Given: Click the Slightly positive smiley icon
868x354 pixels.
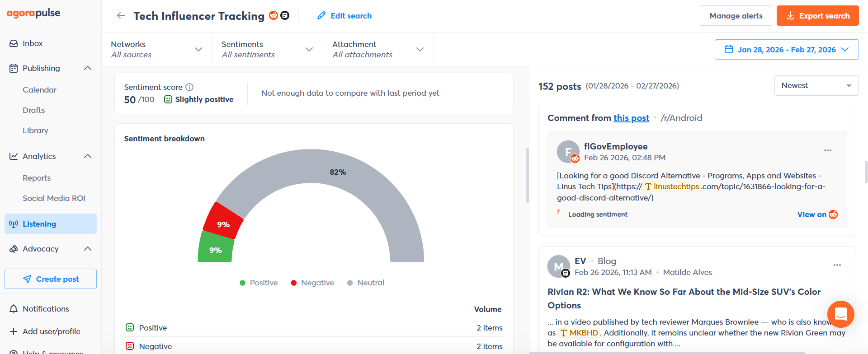Looking at the screenshot, I should coord(168,99).
